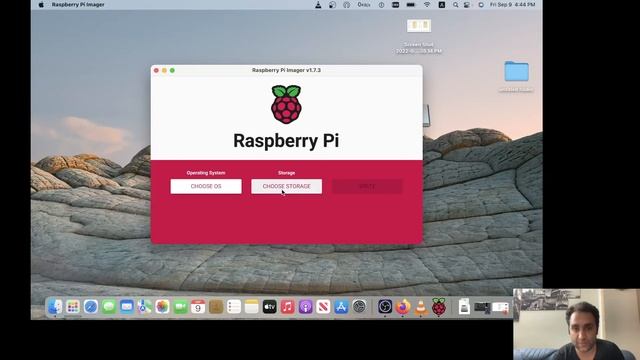Viewport: 640px width, 360px height.
Task: Open the Apple menu
Action: pyautogui.click(x=41, y=4)
